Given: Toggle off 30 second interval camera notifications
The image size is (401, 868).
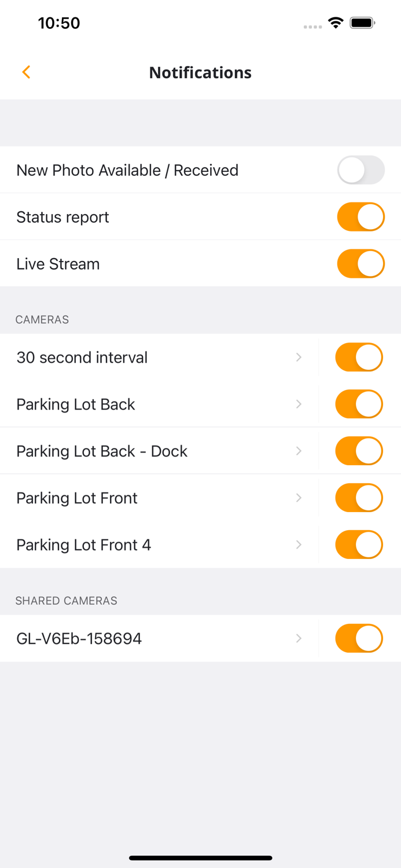Looking at the screenshot, I should pyautogui.click(x=359, y=357).
